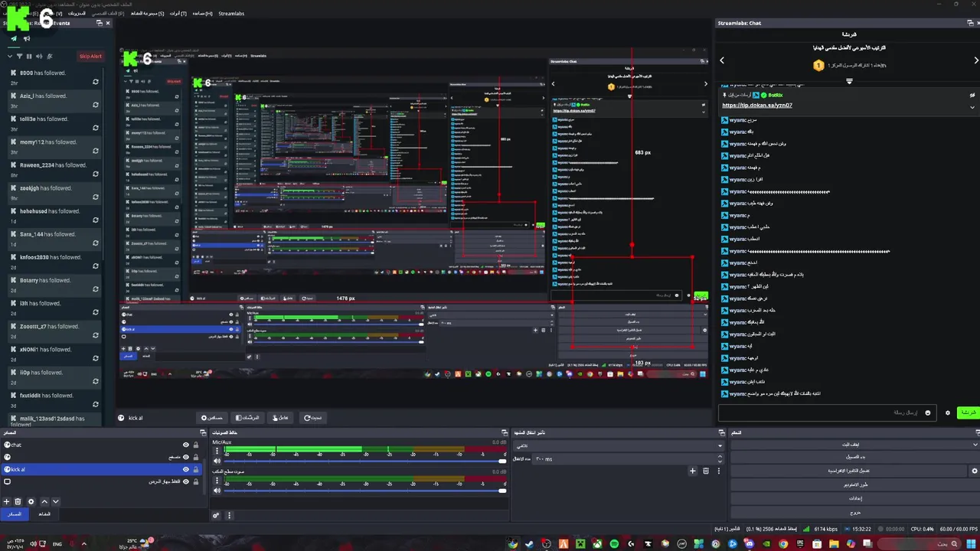The width and height of the screenshot is (980, 551).
Task: Move selected source down with arrow icon
Action: point(55,501)
